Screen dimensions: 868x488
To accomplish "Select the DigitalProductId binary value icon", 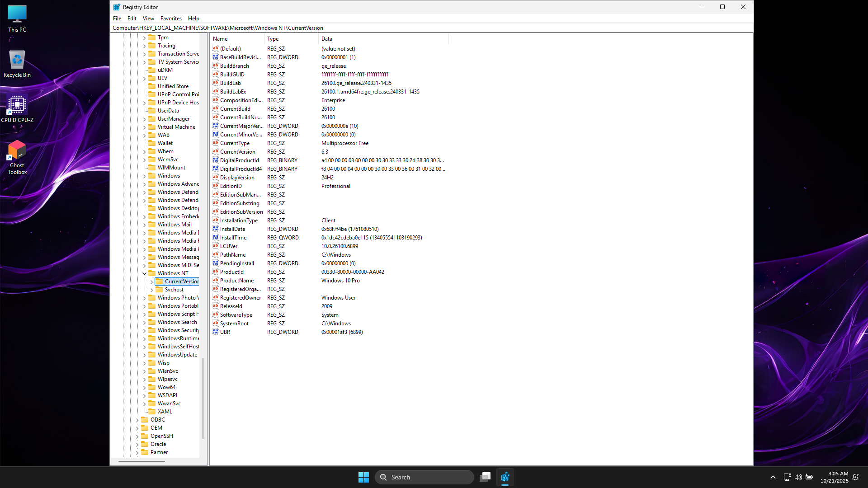I will coord(216,160).
